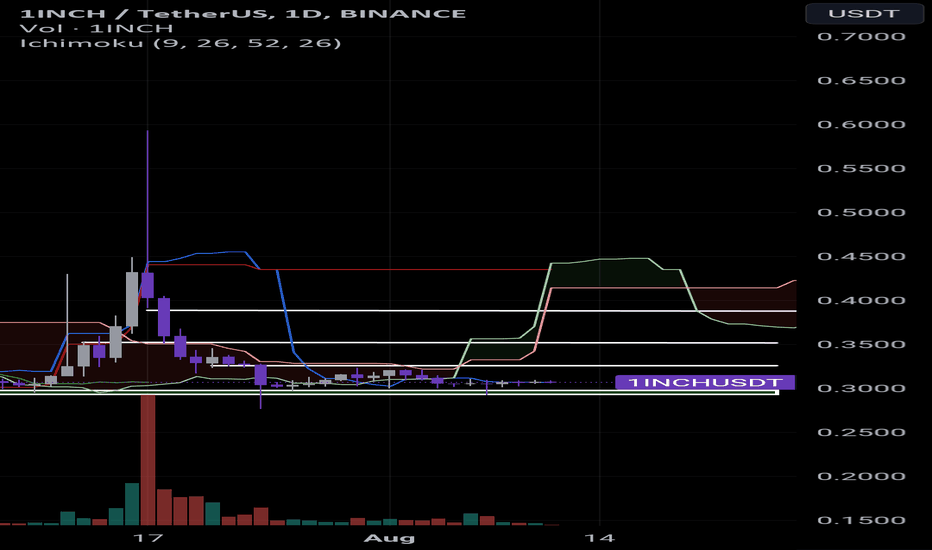The width and height of the screenshot is (932, 550).
Task: Click the USDT currency button
Action: 864,13
